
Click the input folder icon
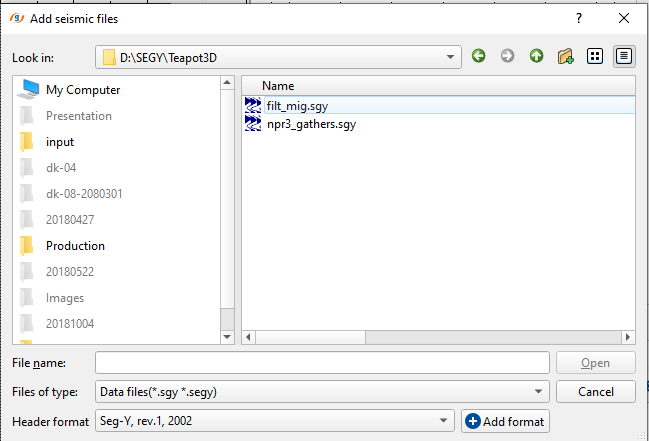tap(27, 142)
